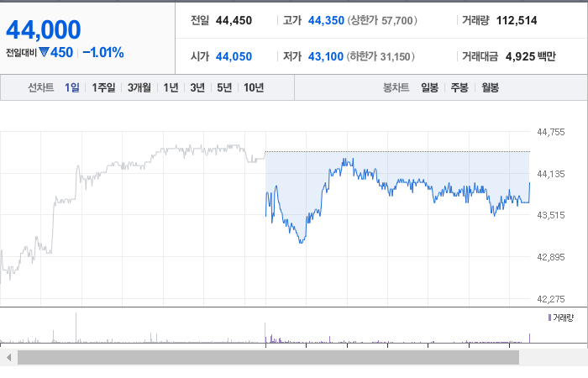Click the 저가 value 43,100

pyautogui.click(x=326, y=56)
